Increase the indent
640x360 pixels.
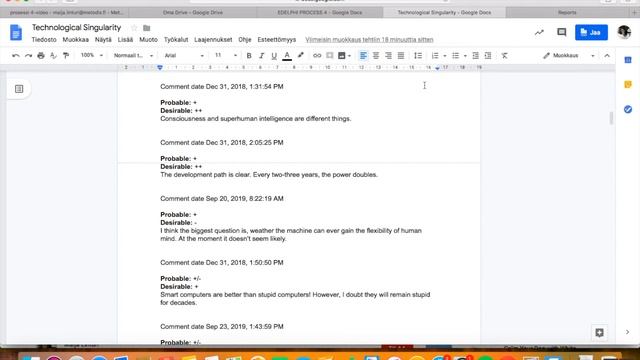click(488, 56)
